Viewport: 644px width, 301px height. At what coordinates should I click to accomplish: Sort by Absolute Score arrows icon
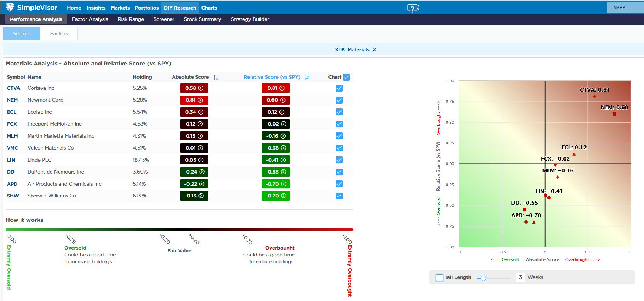(216, 77)
